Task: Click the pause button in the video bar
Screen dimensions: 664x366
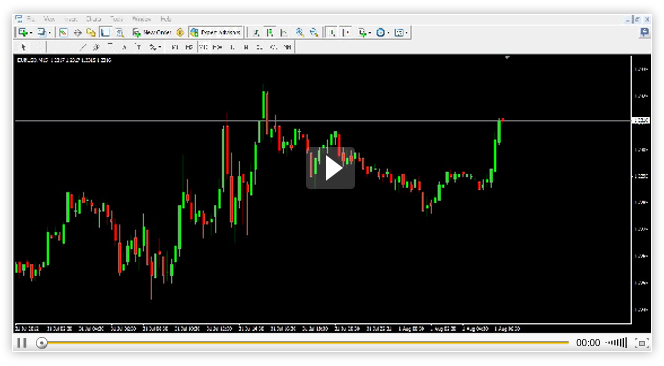Action: tap(22, 343)
